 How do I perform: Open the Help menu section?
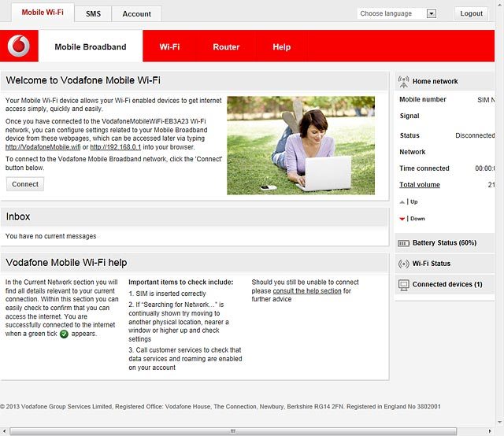tap(282, 47)
